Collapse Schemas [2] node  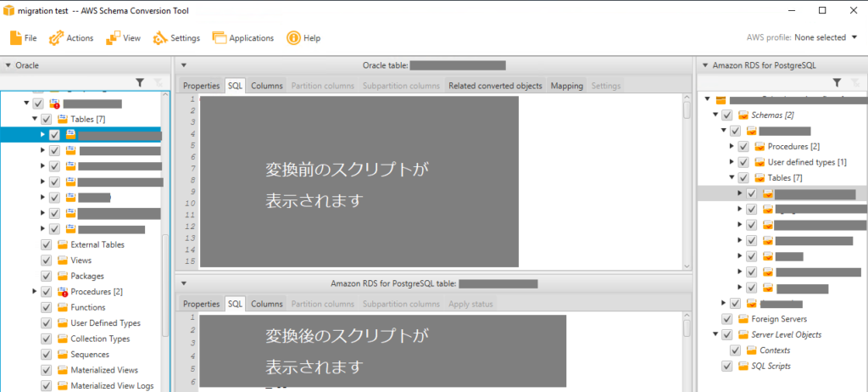(x=715, y=115)
